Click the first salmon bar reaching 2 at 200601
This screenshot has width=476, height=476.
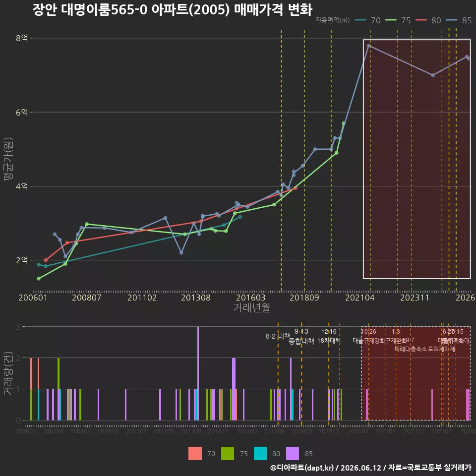point(31,373)
